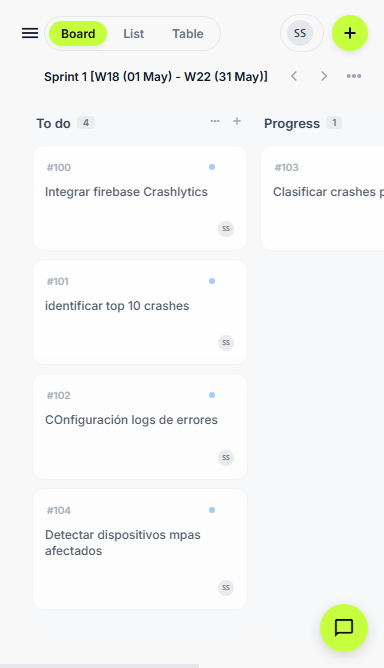The height and width of the screenshot is (668, 384).
Task: Switch to Table view
Action: click(188, 34)
